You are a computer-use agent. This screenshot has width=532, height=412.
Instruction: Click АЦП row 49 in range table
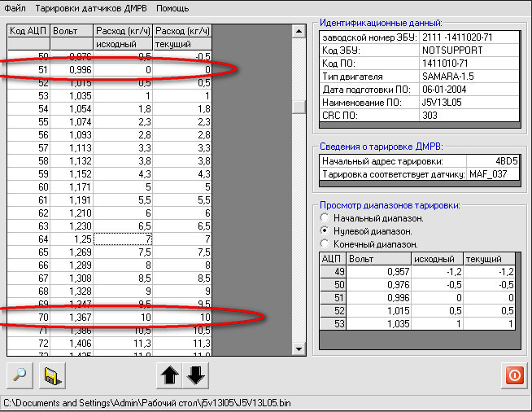click(334, 272)
